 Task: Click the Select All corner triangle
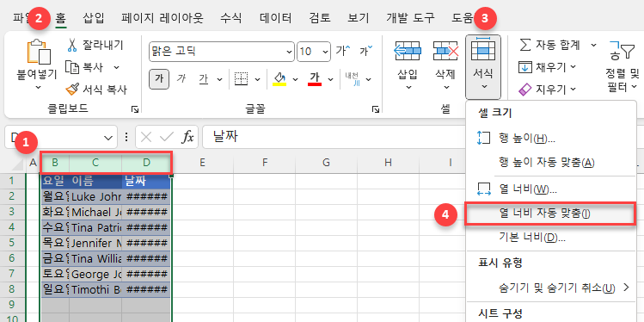coord(18,164)
